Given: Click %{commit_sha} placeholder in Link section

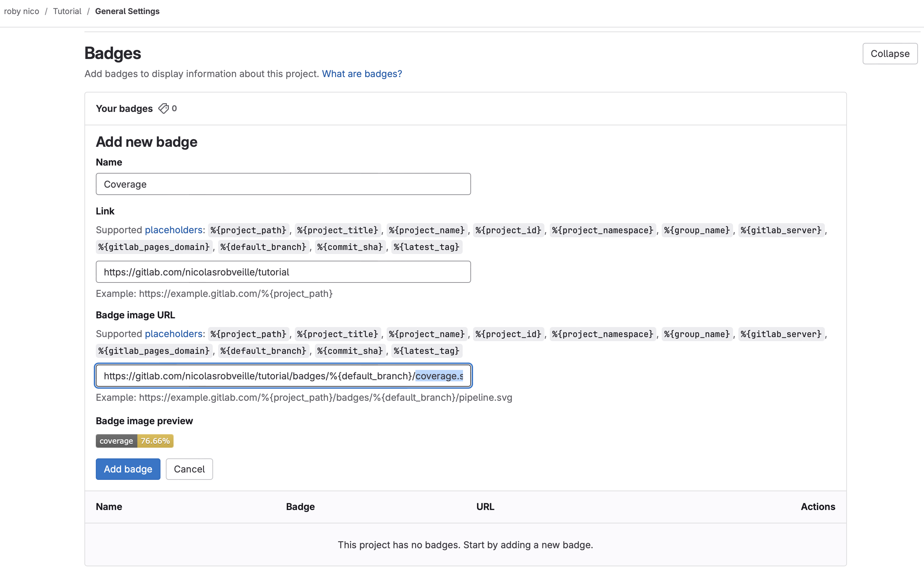Looking at the screenshot, I should tap(350, 247).
